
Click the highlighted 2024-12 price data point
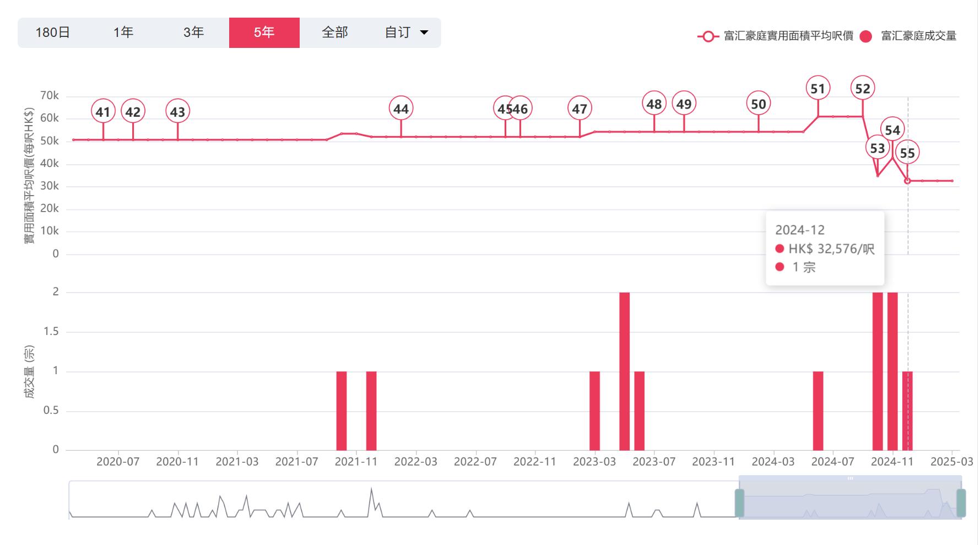pyautogui.click(x=907, y=181)
